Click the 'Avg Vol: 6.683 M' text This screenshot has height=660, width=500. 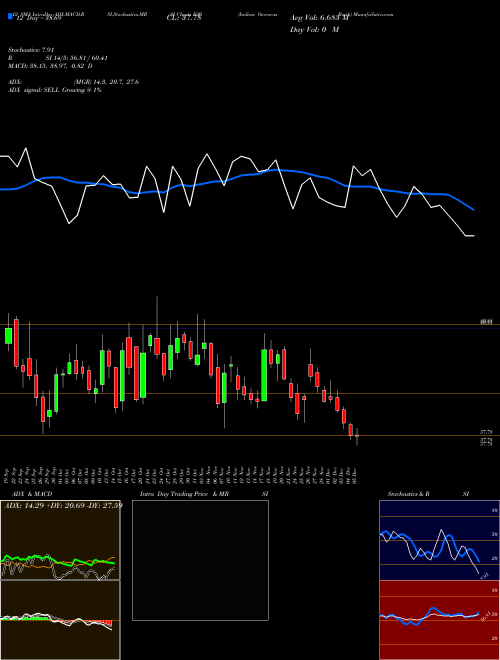point(319,18)
